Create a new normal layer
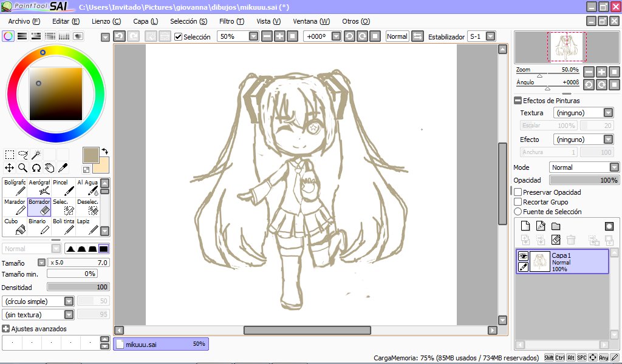Image resolution: width=622 pixels, height=364 pixels. click(525, 226)
